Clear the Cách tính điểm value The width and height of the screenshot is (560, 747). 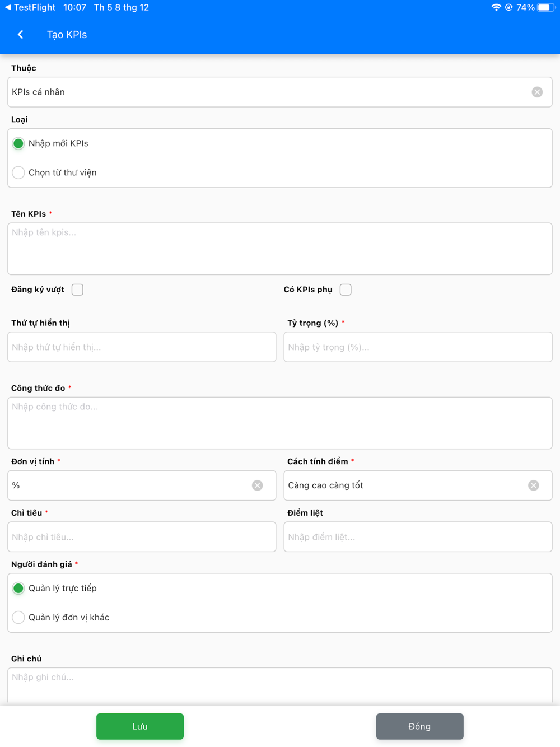coord(533,485)
